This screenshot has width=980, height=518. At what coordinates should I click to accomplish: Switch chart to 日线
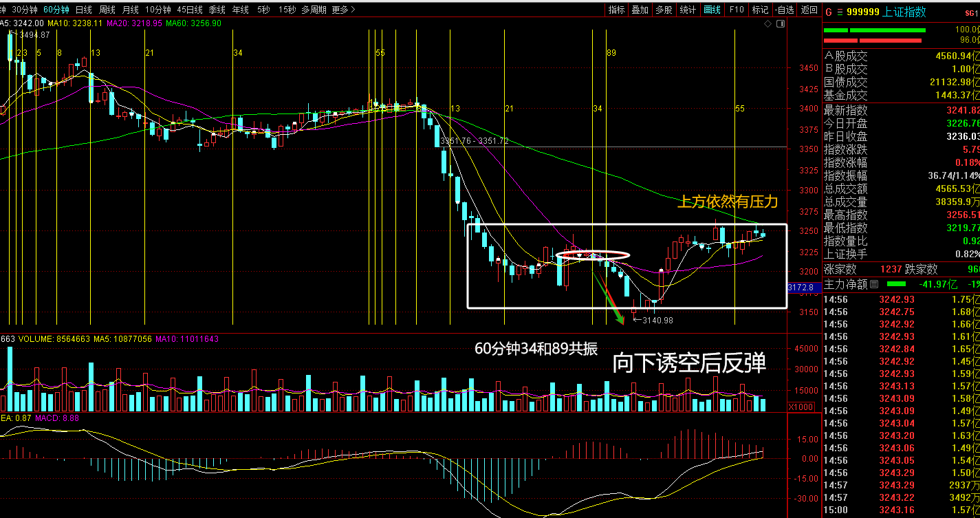[84, 10]
